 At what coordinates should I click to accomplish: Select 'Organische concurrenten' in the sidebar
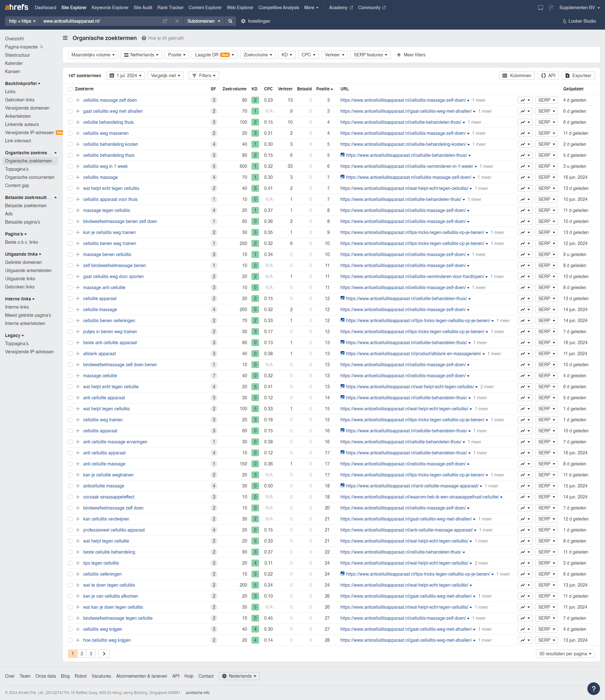[30, 177]
